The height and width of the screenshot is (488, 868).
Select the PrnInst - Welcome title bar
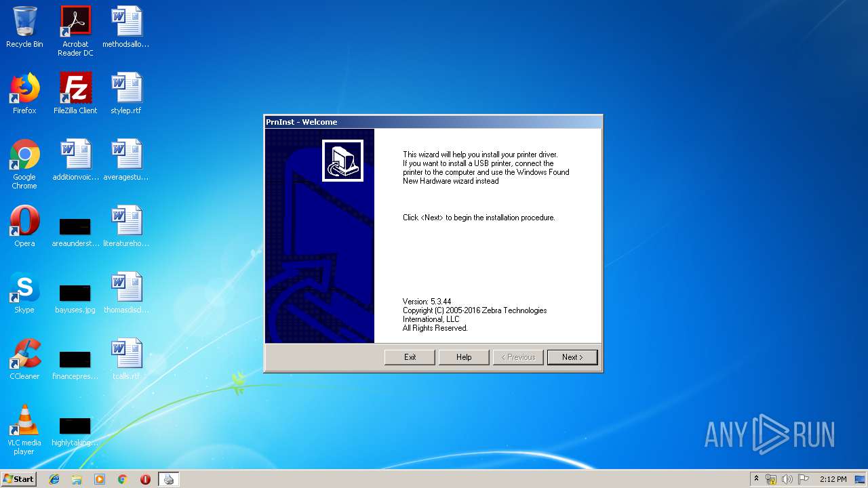[x=433, y=122]
